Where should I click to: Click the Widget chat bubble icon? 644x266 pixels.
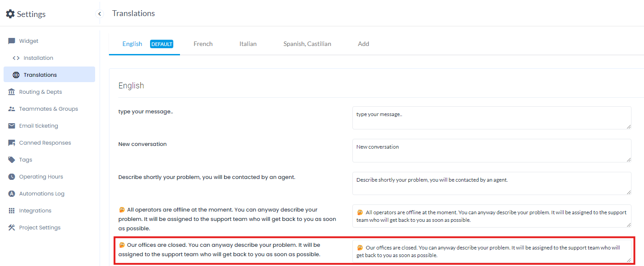12,41
